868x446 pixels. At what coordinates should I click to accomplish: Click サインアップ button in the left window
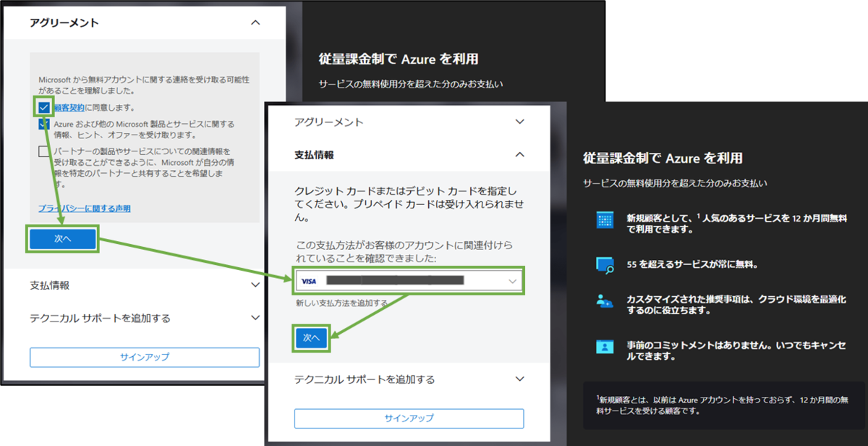pos(145,357)
